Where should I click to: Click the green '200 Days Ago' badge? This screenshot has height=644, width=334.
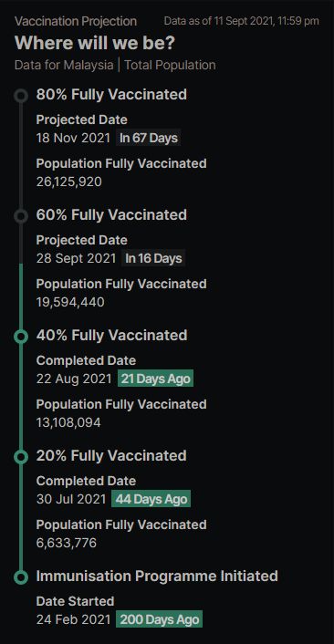tap(160, 619)
